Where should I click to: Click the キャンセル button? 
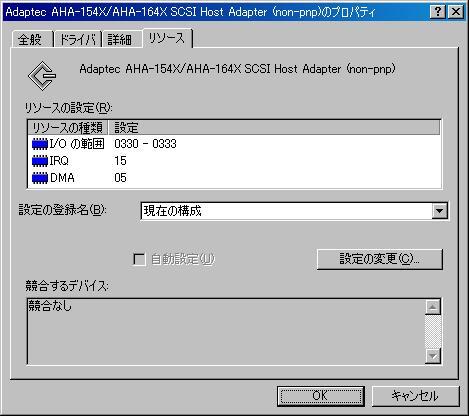pyautogui.click(x=415, y=396)
